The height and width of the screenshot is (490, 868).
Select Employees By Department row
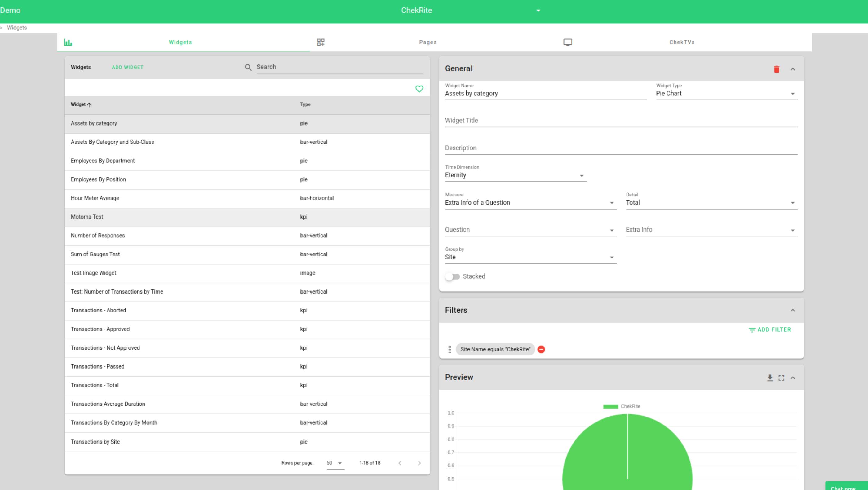click(x=247, y=161)
